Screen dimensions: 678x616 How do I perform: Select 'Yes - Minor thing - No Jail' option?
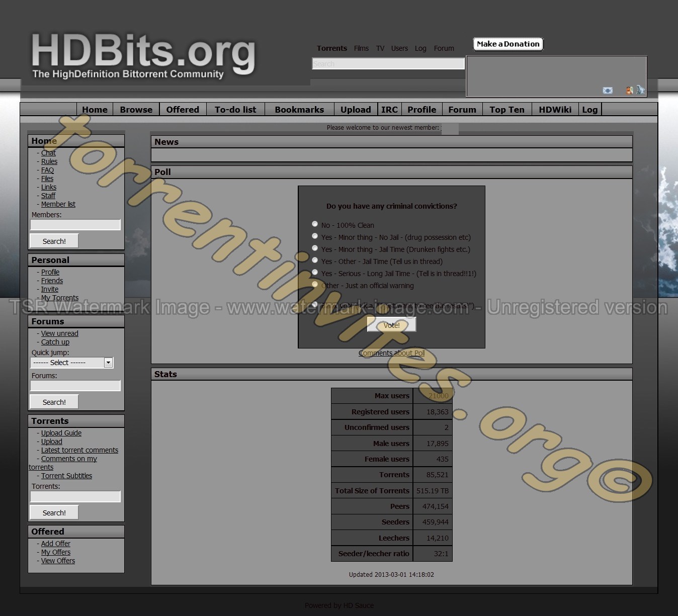pyautogui.click(x=315, y=236)
